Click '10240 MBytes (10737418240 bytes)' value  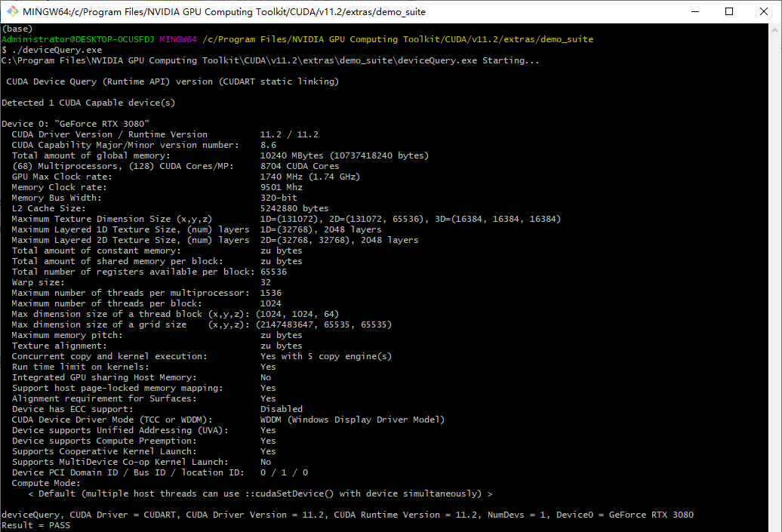pos(345,155)
